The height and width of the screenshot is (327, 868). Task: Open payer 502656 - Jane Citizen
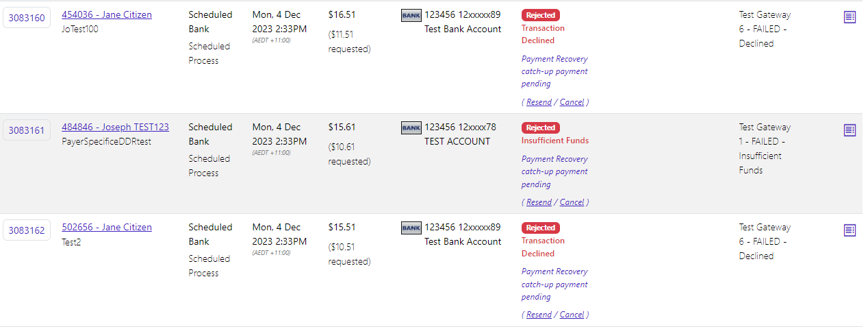(x=107, y=227)
